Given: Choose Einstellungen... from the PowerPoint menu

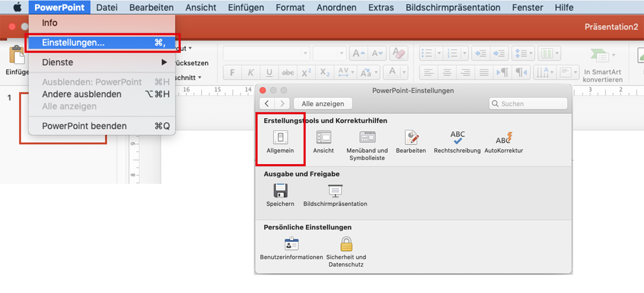Looking at the screenshot, I should coord(103,43).
